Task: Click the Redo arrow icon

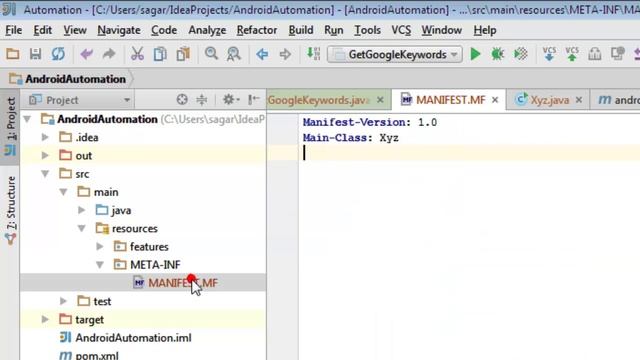Action: (109, 54)
